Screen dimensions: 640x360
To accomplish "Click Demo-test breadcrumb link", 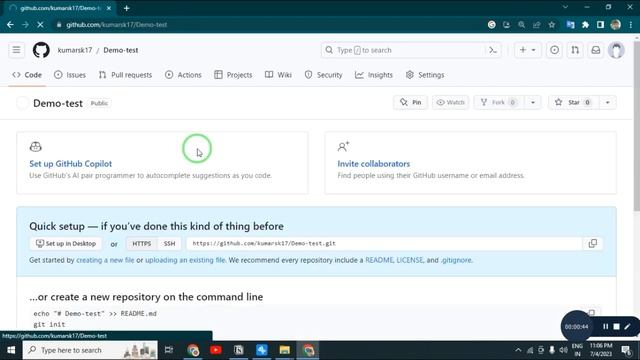I will tap(121, 50).
